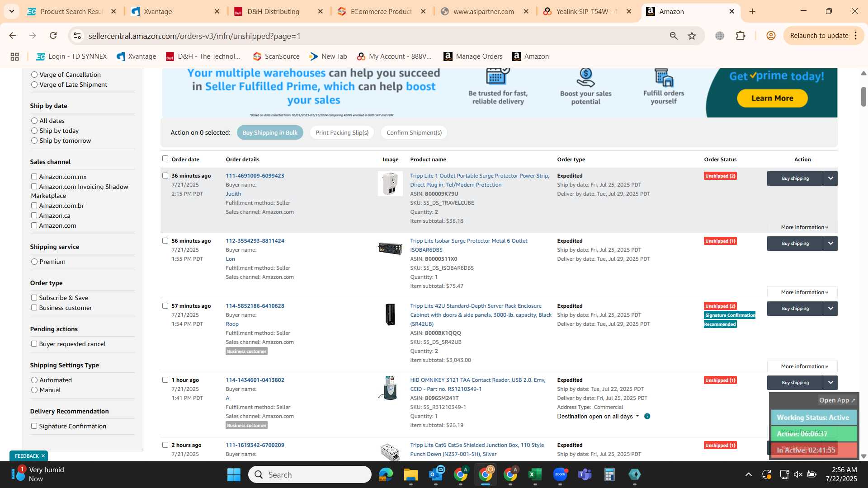
Task: Show hidden system tray icons
Action: (x=749, y=474)
